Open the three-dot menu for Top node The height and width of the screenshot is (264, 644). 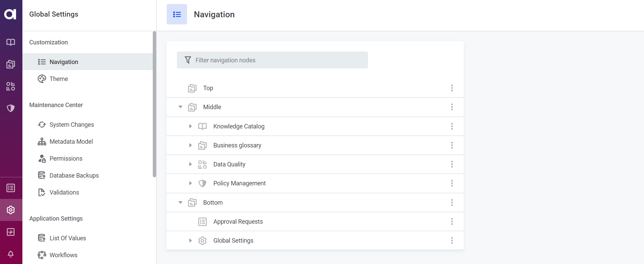[x=452, y=88]
